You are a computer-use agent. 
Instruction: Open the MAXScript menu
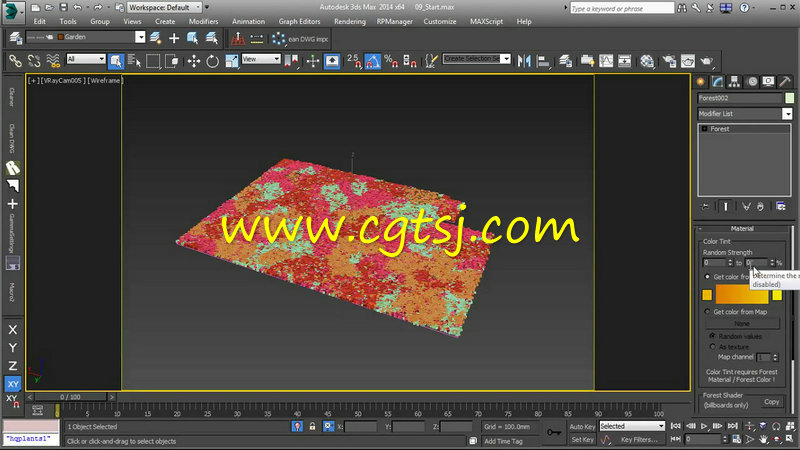[x=486, y=21]
